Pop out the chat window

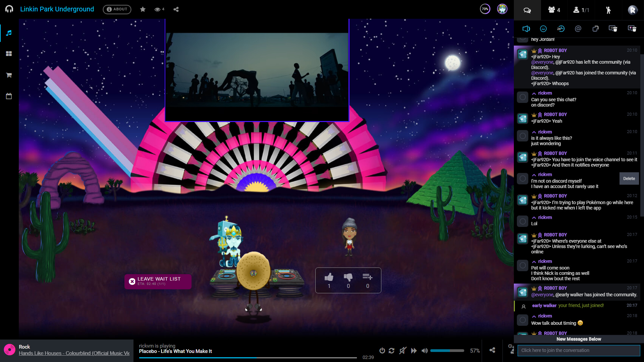click(595, 29)
